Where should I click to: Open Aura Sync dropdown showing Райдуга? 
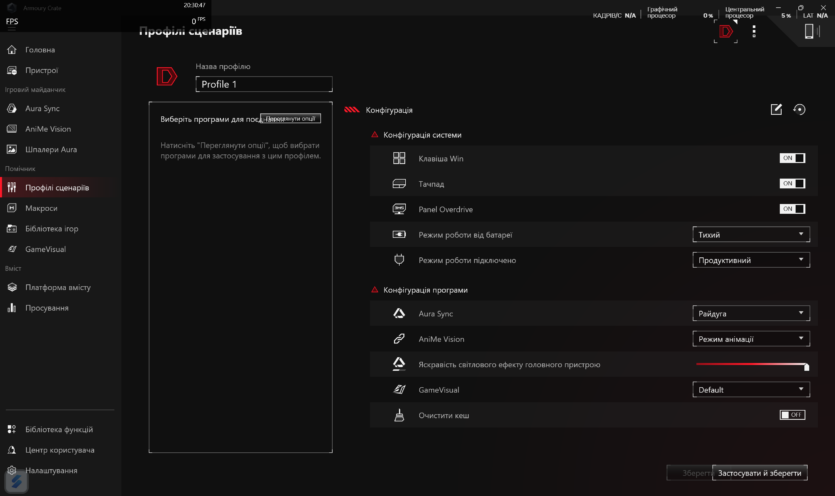(x=751, y=313)
